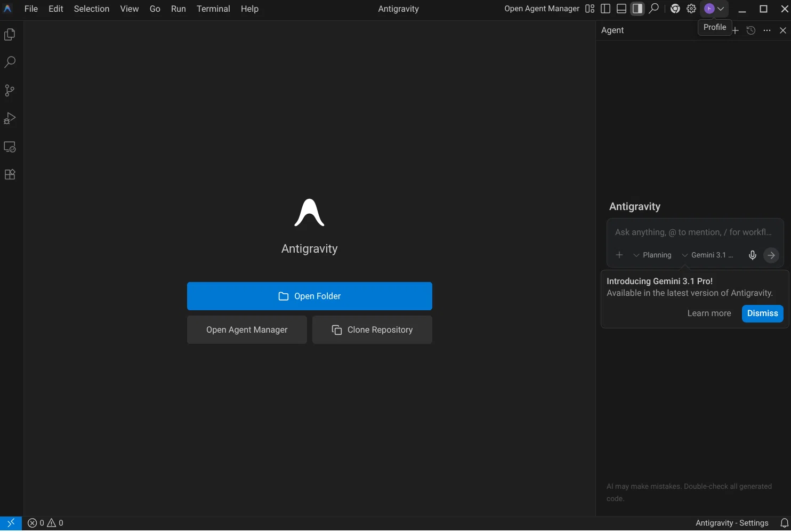791x532 pixels.
Task: Open the File menu
Action: (x=31, y=9)
